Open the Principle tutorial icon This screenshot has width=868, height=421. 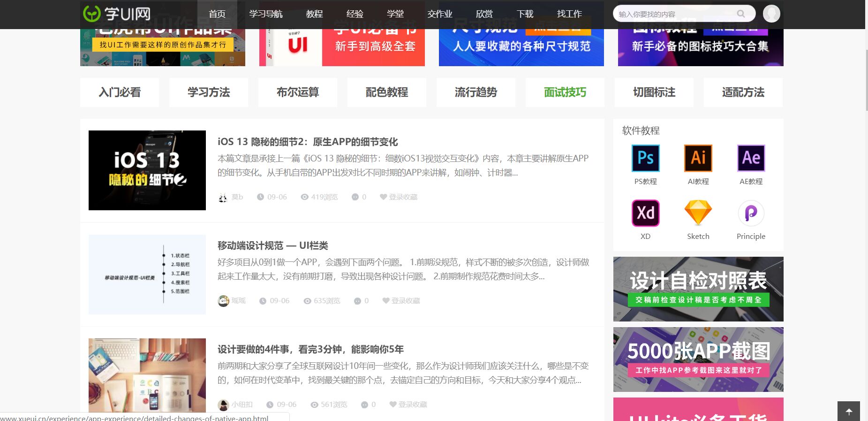tap(751, 213)
